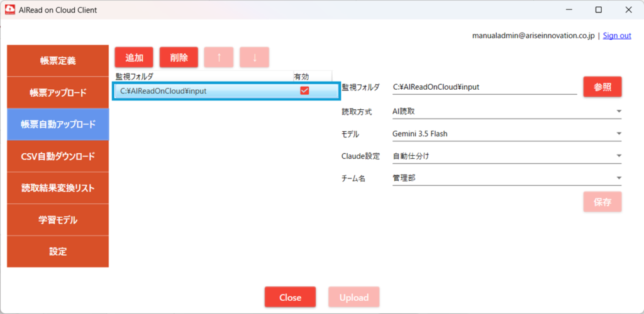Uncheck the 有効 checkbox for input folder

[304, 91]
